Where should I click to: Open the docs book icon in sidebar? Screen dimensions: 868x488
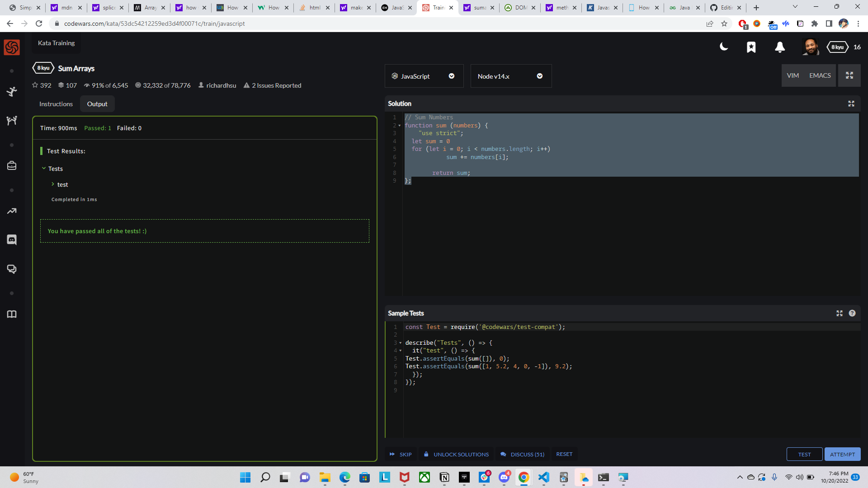click(12, 314)
